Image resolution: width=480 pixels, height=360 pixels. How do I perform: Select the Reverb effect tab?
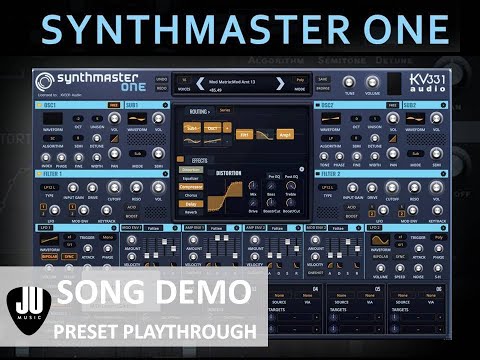click(x=191, y=212)
